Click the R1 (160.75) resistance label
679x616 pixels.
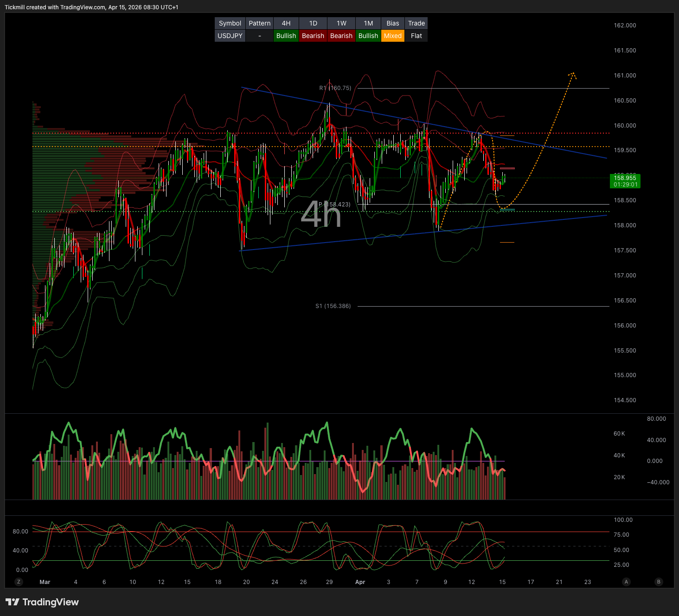pyautogui.click(x=335, y=88)
